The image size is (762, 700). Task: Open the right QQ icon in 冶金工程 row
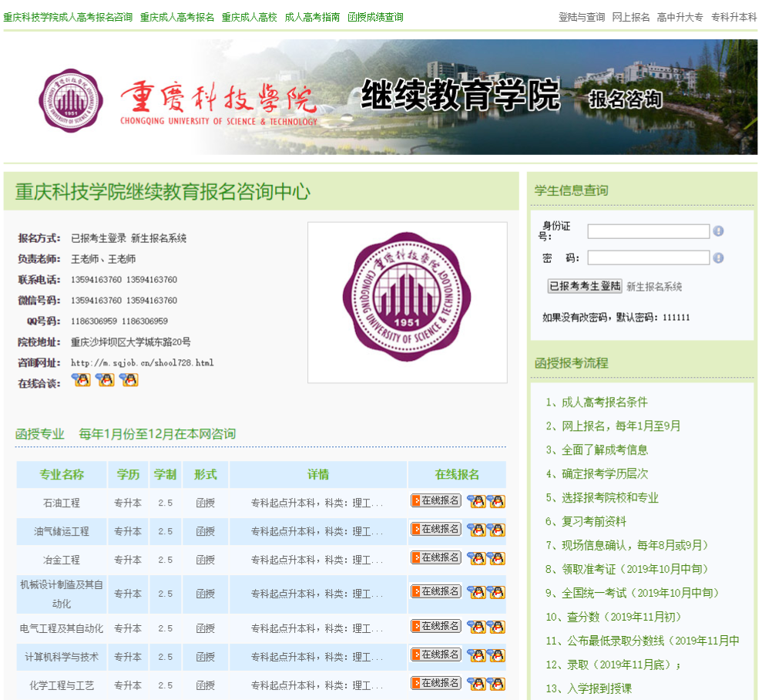point(497,558)
